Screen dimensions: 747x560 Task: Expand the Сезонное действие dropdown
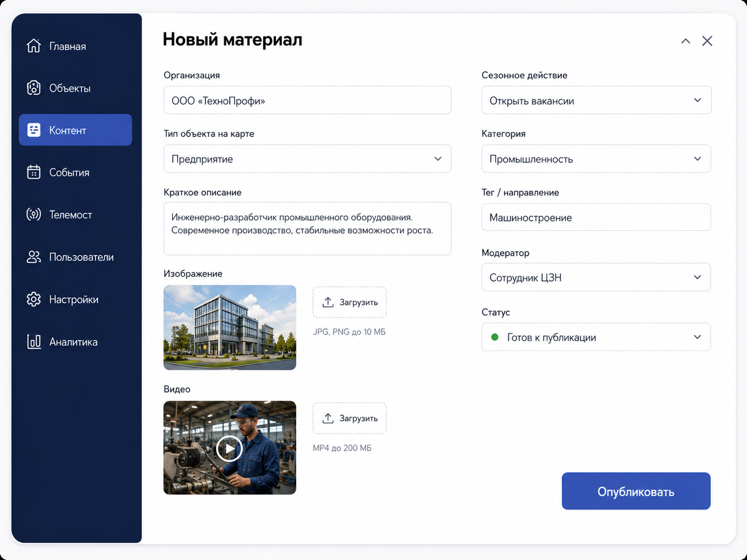tap(596, 100)
